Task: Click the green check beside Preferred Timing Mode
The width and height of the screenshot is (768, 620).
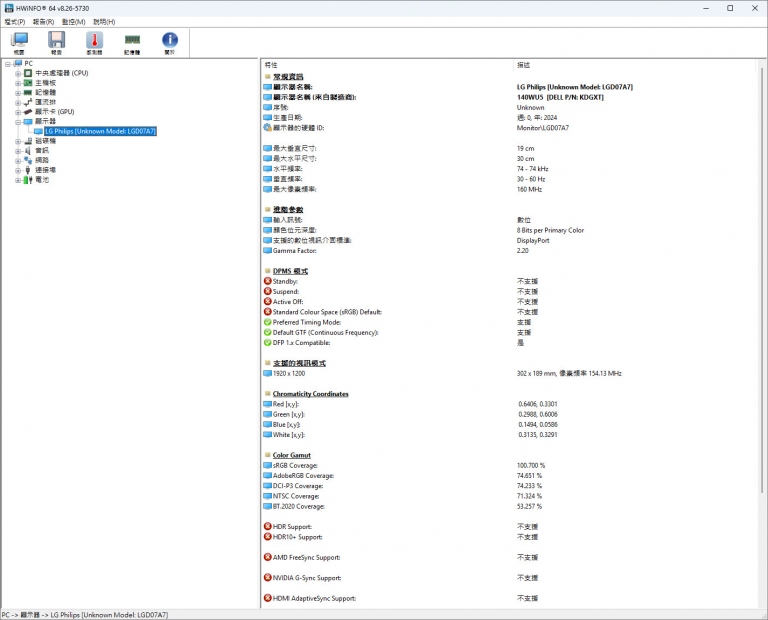Action: click(267, 322)
